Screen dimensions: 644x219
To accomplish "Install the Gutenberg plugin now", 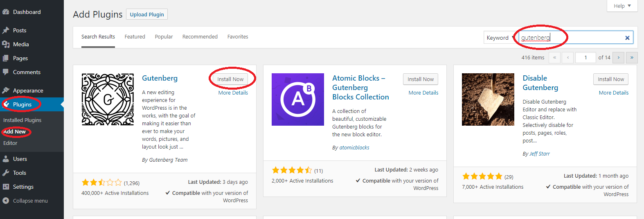I will (x=230, y=79).
